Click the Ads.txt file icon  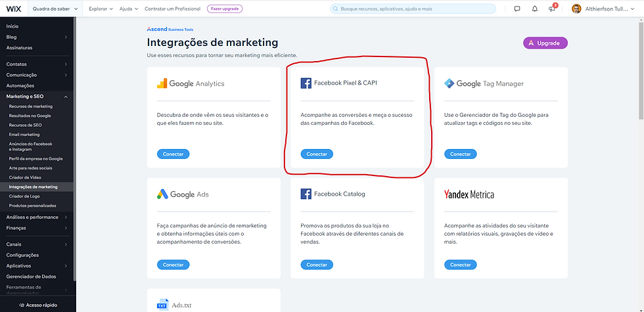click(162, 305)
